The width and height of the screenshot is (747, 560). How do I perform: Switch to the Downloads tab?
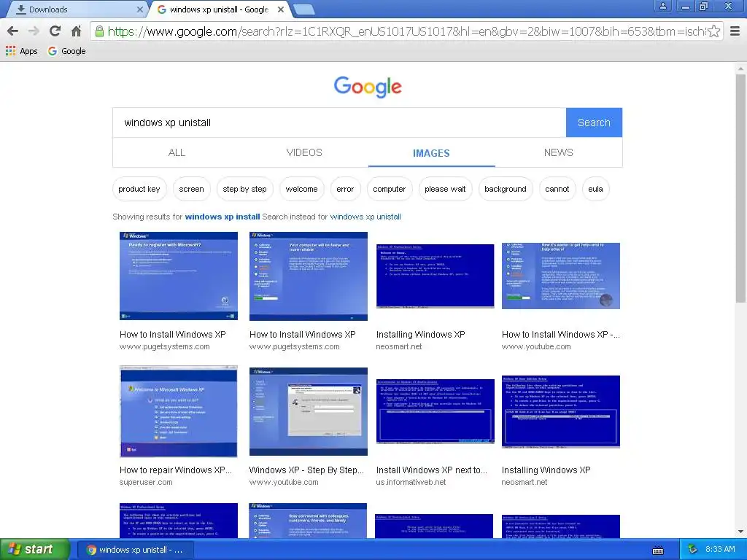76,9
